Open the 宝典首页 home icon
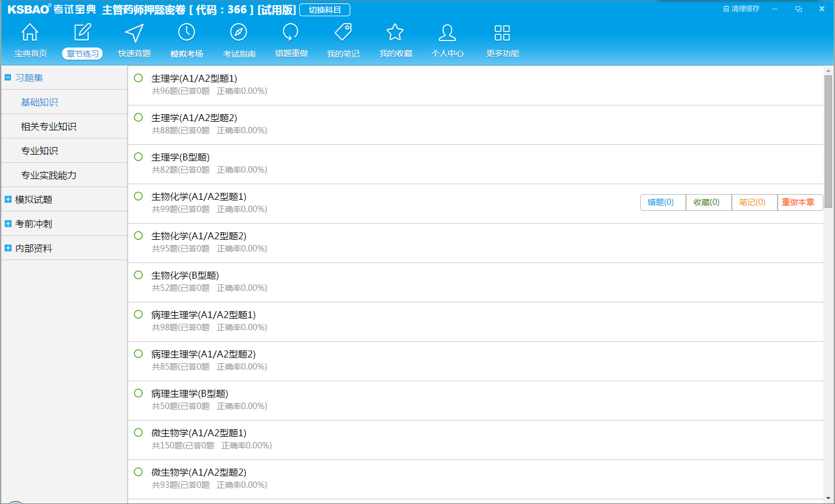The width and height of the screenshot is (835, 504). coord(30,32)
